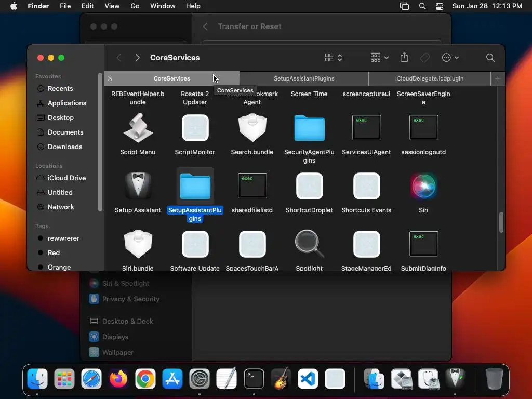Image resolution: width=532 pixels, height=399 pixels.
Task: Select the ShortcutDroplet app icon
Action: click(x=309, y=185)
